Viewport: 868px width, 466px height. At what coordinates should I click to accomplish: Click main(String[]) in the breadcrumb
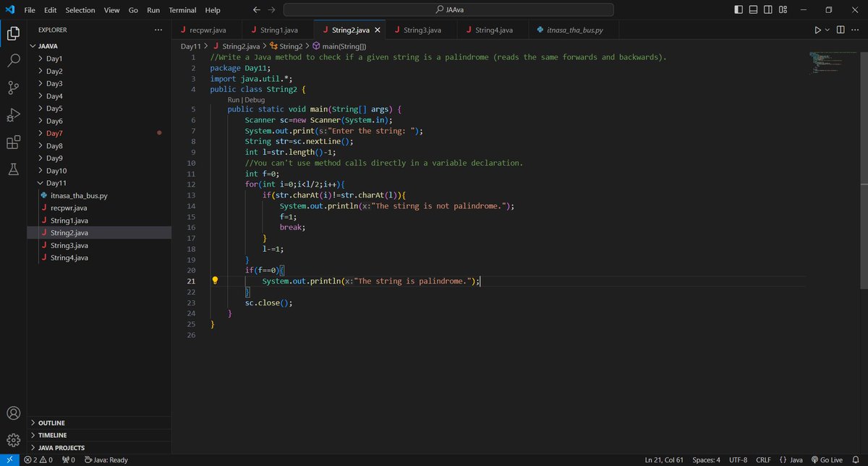pyautogui.click(x=339, y=46)
